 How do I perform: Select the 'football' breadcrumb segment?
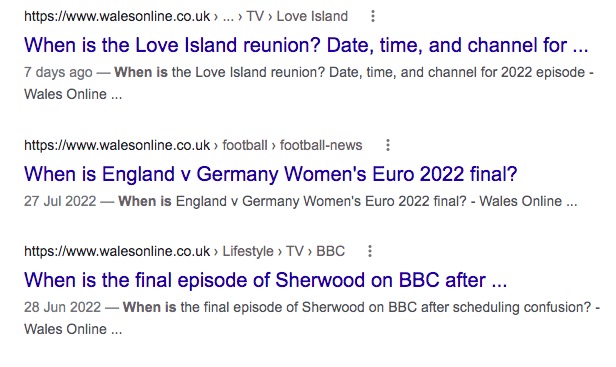click(x=245, y=145)
